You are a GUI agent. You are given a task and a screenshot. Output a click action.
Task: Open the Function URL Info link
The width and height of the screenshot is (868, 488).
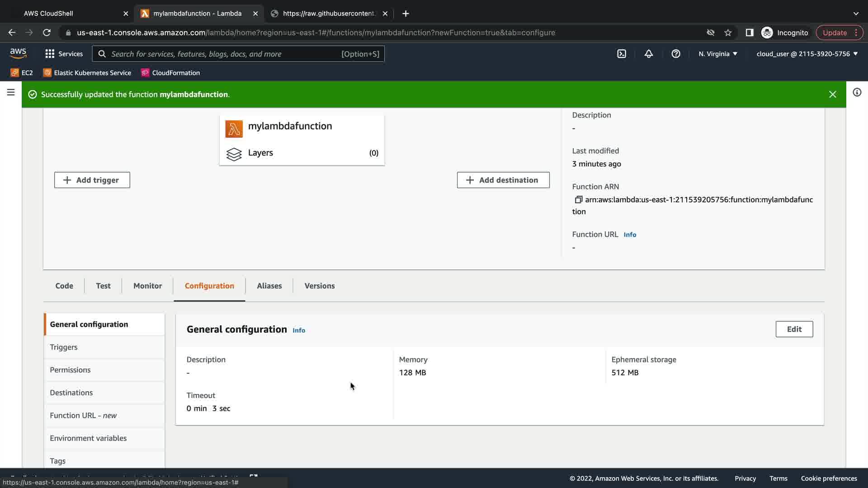[630, 235]
